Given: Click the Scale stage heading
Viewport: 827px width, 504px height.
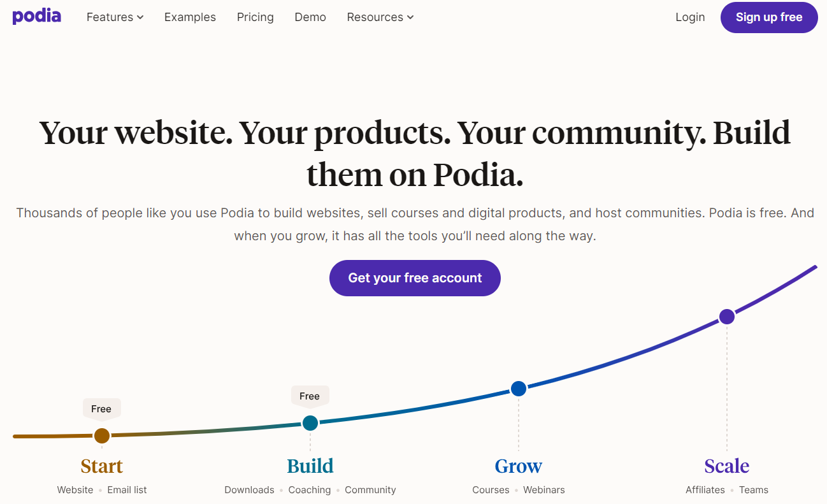Looking at the screenshot, I should [x=727, y=466].
